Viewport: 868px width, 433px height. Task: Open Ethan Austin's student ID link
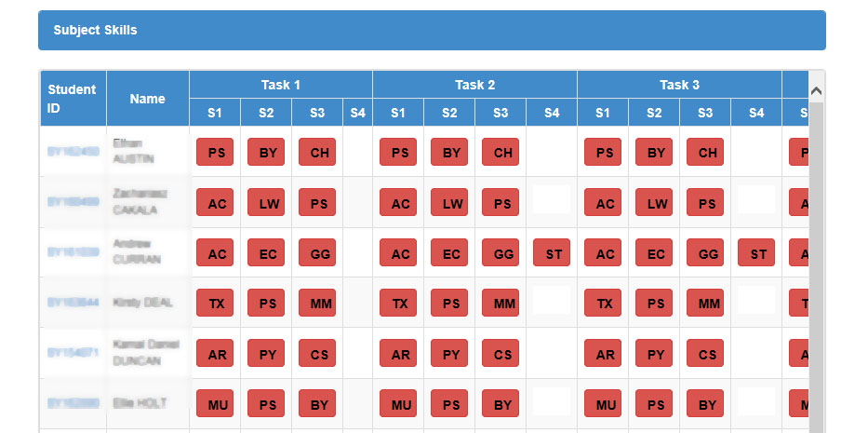[73, 152]
